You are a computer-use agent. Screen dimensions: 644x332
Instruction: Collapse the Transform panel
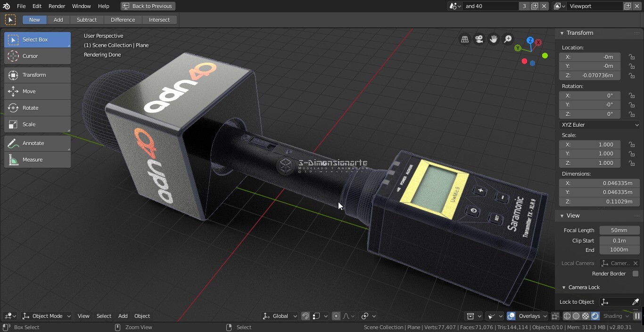click(562, 33)
